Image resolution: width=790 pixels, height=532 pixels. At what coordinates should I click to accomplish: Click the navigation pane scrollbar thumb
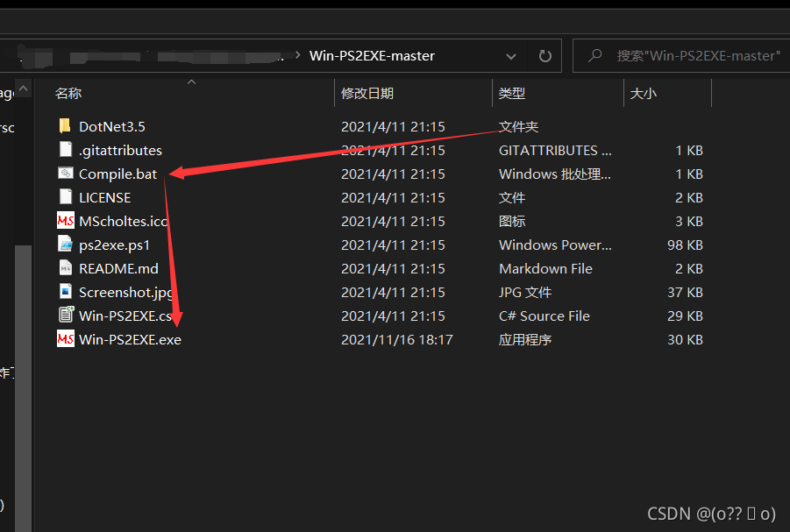[x=23, y=388]
